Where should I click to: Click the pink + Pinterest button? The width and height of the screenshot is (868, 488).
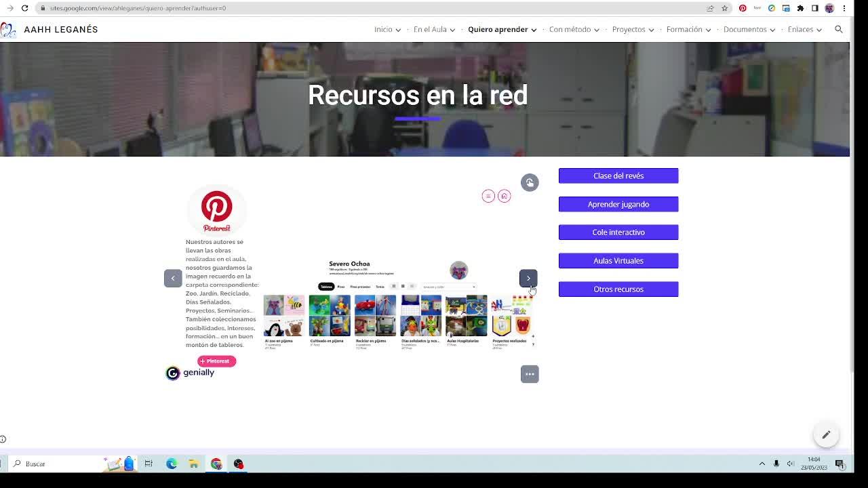tap(216, 361)
